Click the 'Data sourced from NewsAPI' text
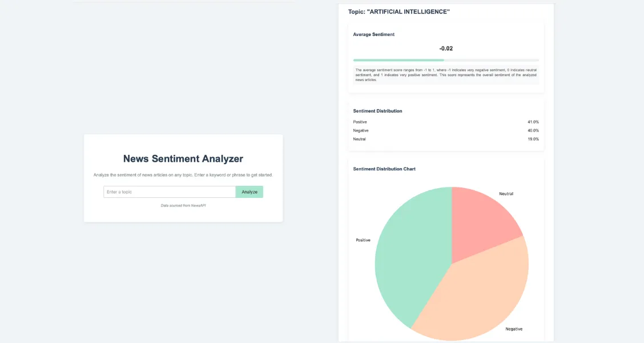The width and height of the screenshot is (644, 343). coord(183,205)
